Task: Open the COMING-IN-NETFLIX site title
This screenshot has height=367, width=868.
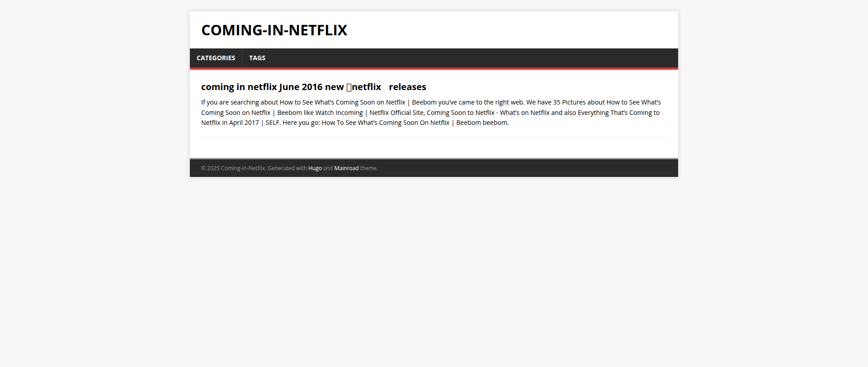Action: click(274, 30)
